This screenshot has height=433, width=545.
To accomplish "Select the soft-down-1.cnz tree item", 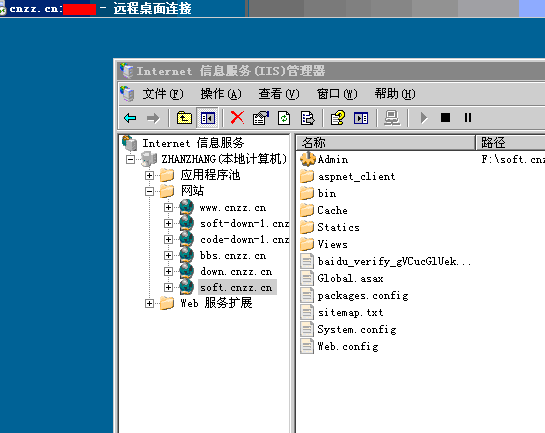I will pyautogui.click(x=244, y=223).
